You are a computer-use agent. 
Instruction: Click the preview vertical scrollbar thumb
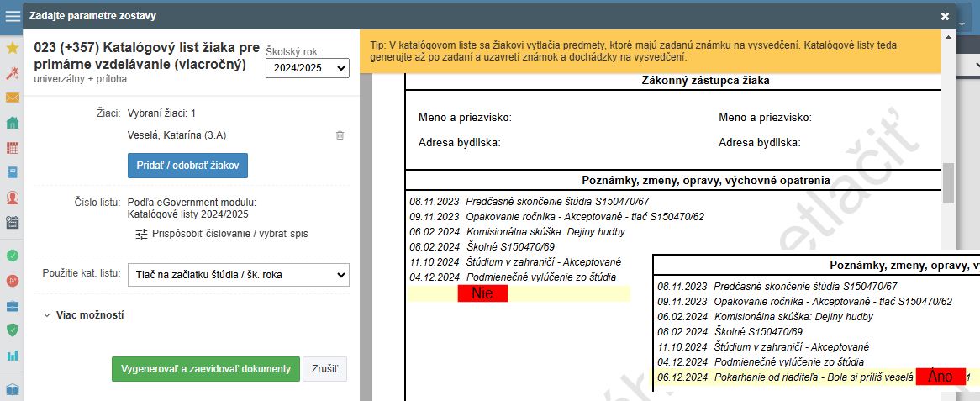coord(948,182)
